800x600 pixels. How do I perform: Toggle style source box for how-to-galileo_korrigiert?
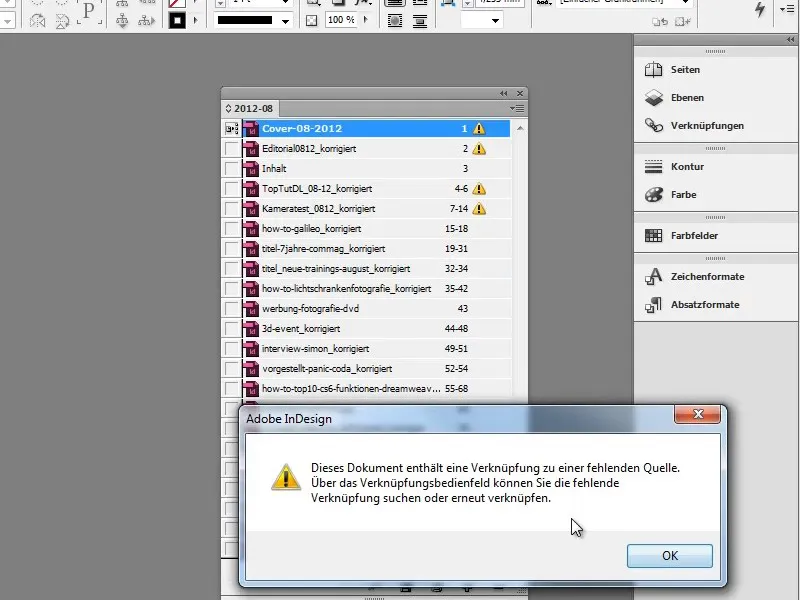pos(232,229)
